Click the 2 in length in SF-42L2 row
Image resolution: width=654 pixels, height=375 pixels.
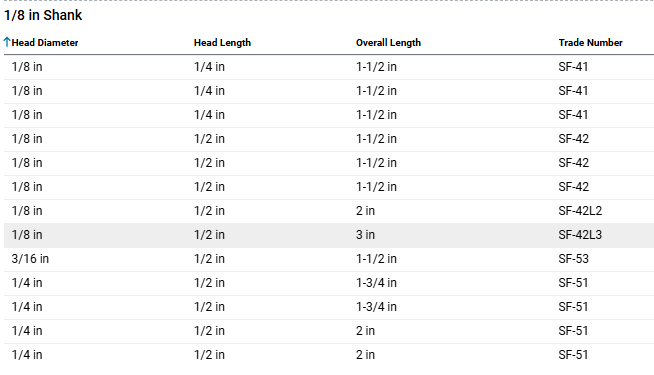[365, 211]
